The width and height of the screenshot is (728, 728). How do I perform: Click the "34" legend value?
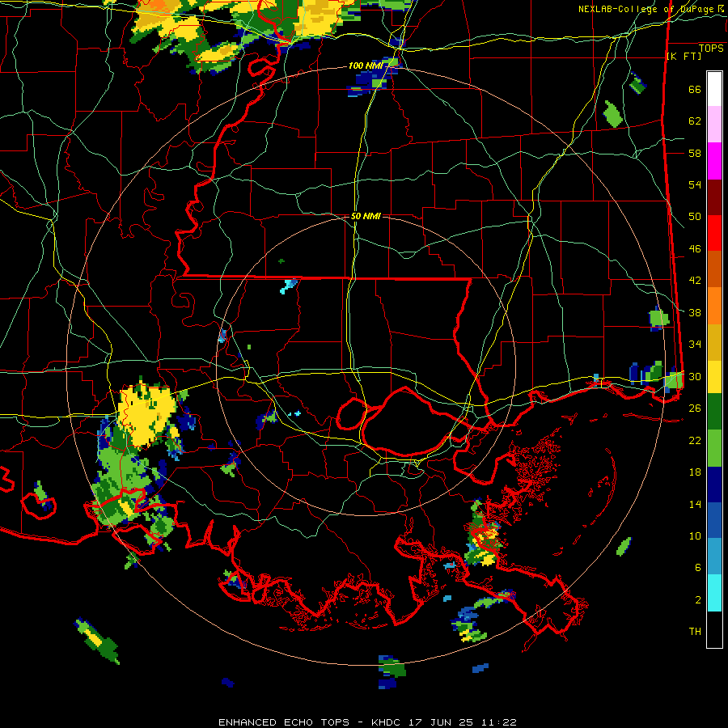tap(695, 344)
